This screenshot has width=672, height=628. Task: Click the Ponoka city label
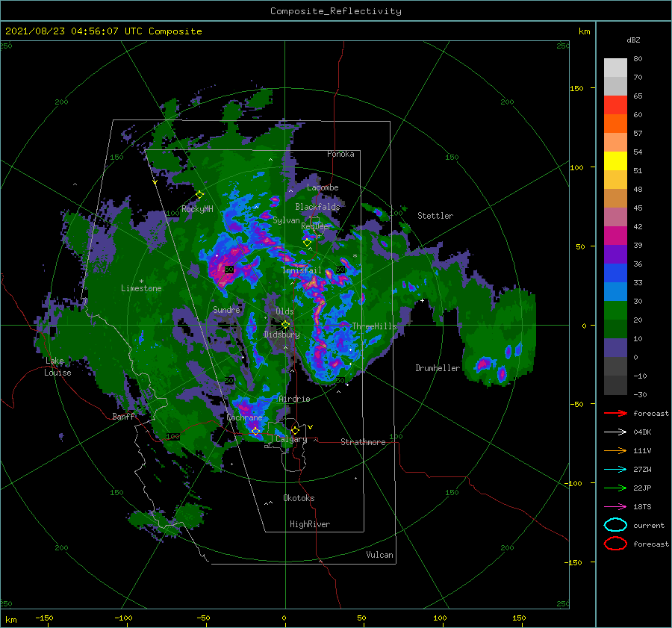click(x=340, y=154)
